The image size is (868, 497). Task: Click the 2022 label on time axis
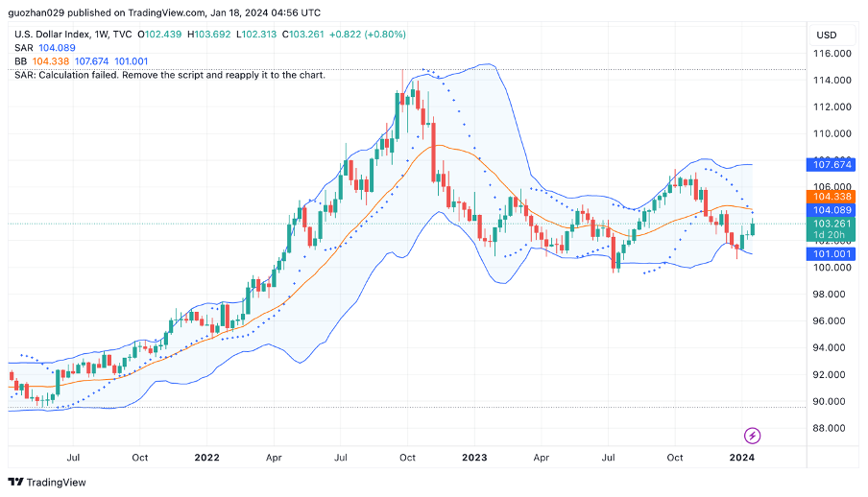[206, 459]
